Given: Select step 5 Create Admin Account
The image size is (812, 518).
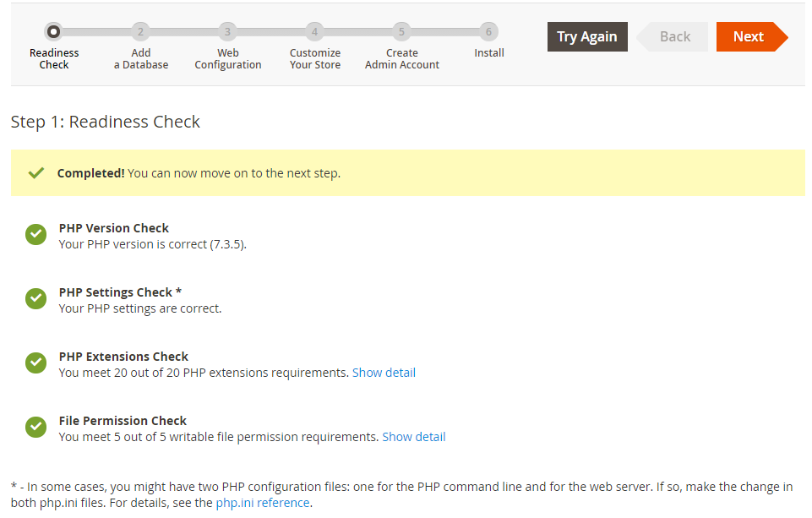Looking at the screenshot, I should tap(401, 32).
